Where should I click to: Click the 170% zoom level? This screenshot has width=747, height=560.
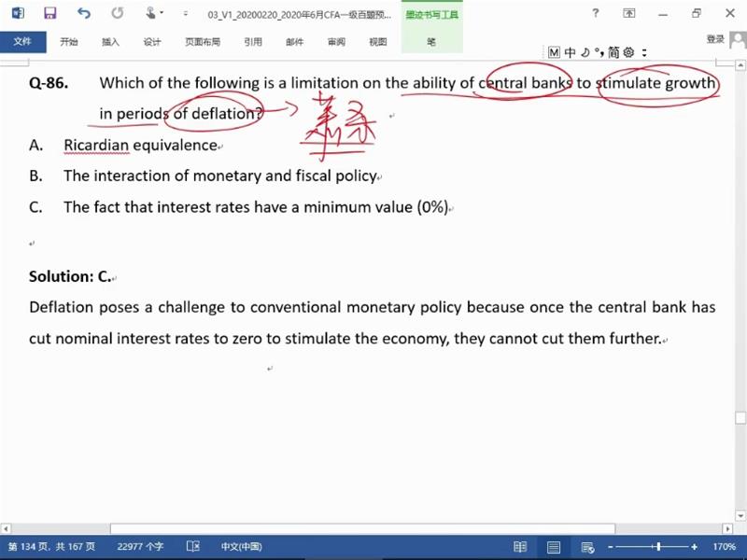tap(725, 547)
